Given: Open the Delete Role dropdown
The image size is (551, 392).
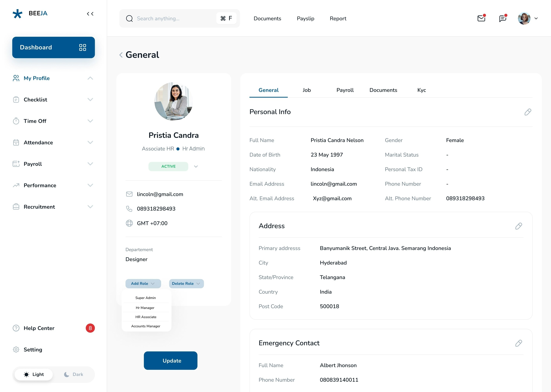Looking at the screenshot, I should click(186, 284).
